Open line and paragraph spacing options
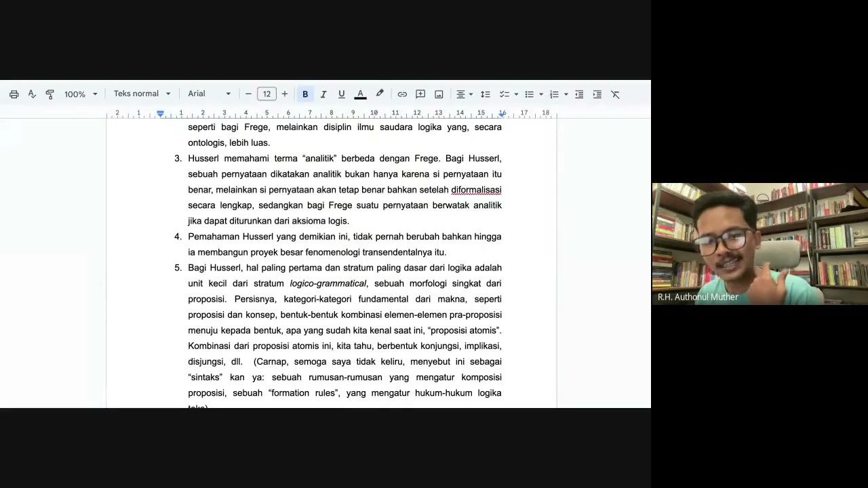This screenshot has height=488, width=868. click(485, 94)
